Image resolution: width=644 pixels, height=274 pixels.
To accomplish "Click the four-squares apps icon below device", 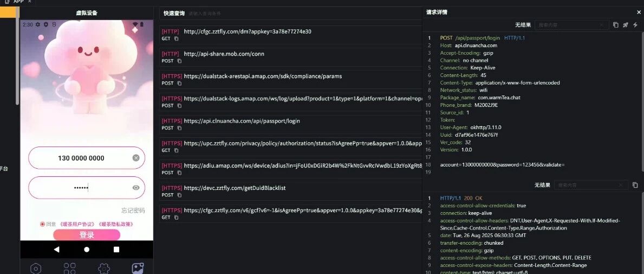I will pyautogui.click(x=70, y=269).
